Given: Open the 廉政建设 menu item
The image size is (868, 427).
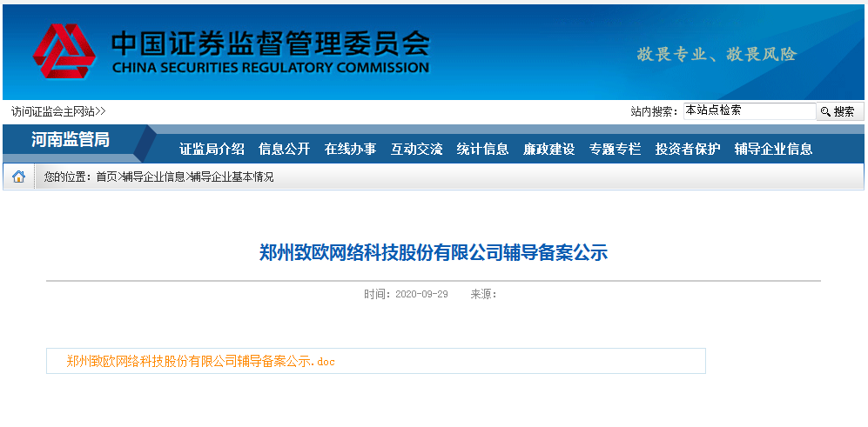Looking at the screenshot, I should tap(548, 149).
